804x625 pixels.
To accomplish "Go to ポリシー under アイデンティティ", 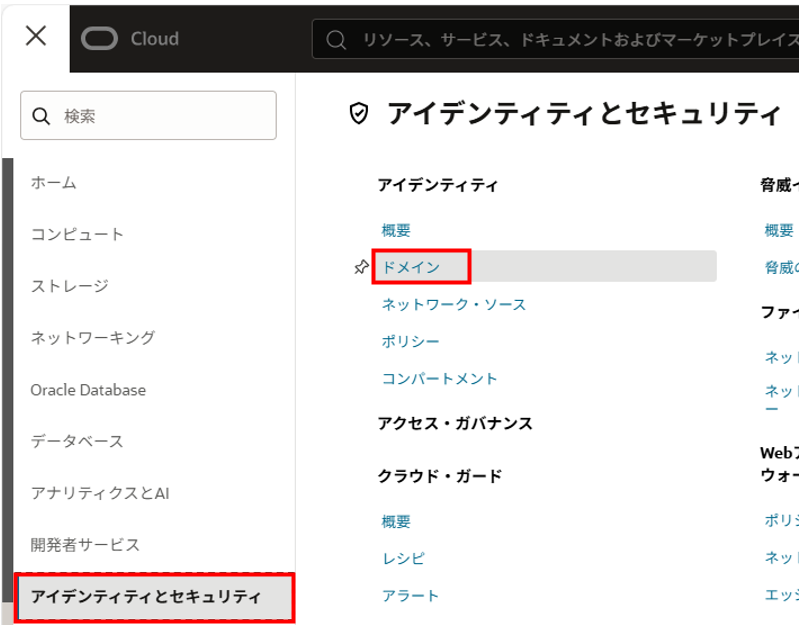I will pos(410,342).
